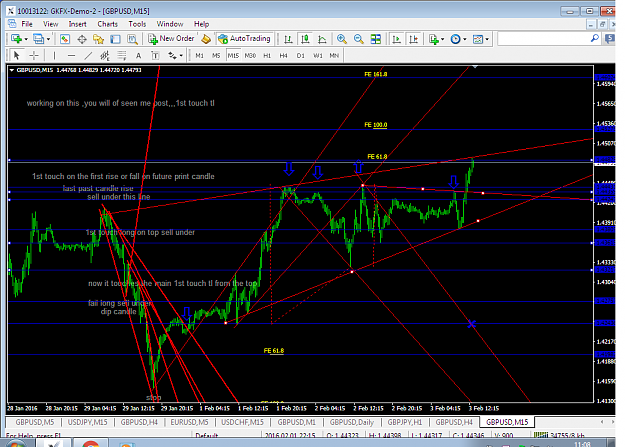Switch to the GBPUSD,Daily chart tab
Screen dimensions: 625x447
point(352,422)
